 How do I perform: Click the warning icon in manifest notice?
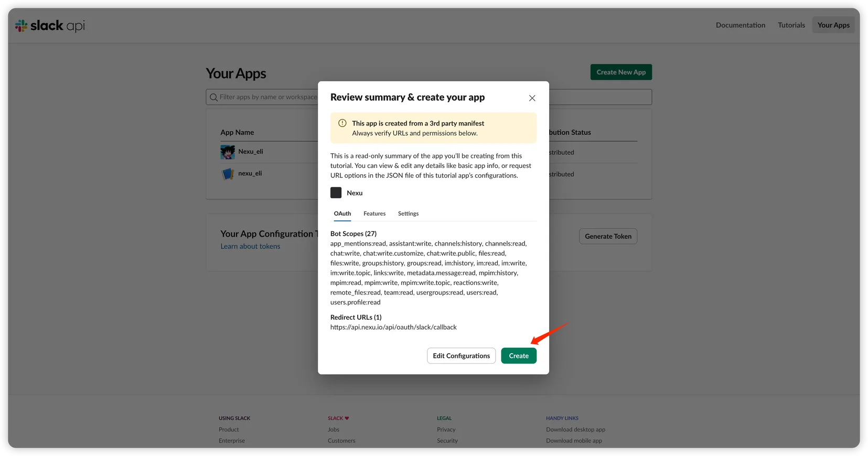[x=342, y=123]
